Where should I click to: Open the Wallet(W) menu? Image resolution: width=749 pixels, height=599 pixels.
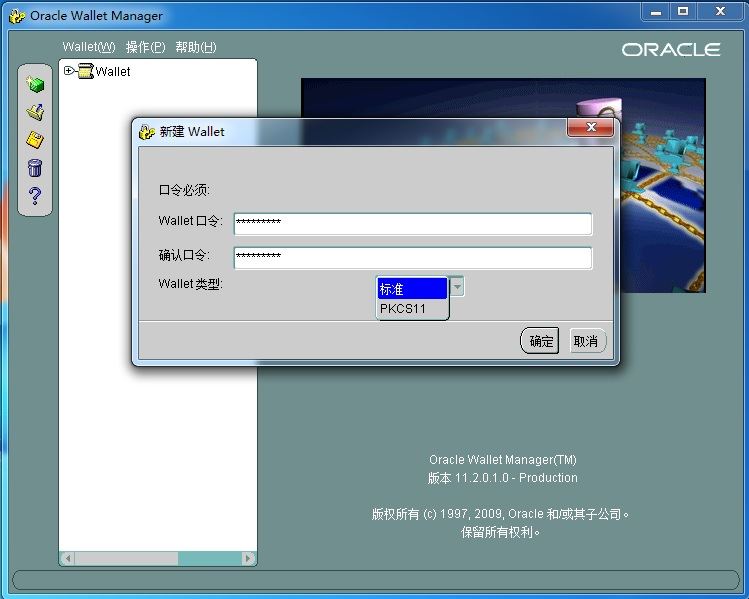[89, 47]
